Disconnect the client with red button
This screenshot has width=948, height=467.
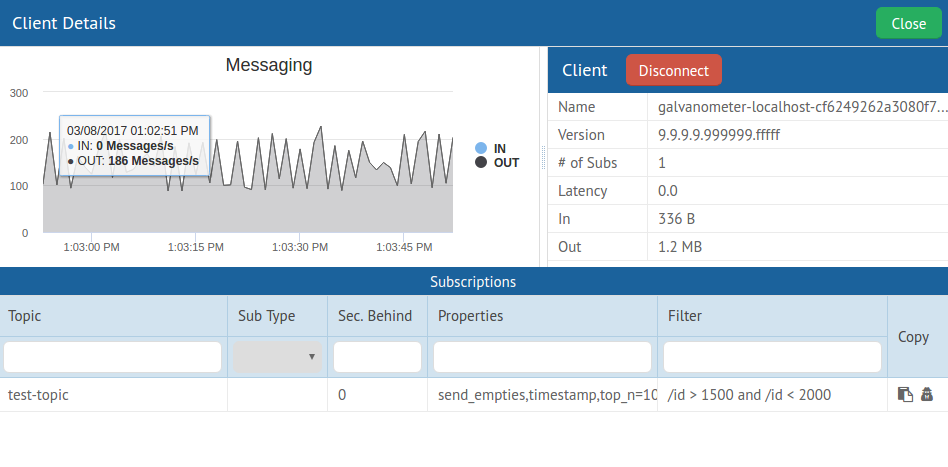click(673, 70)
